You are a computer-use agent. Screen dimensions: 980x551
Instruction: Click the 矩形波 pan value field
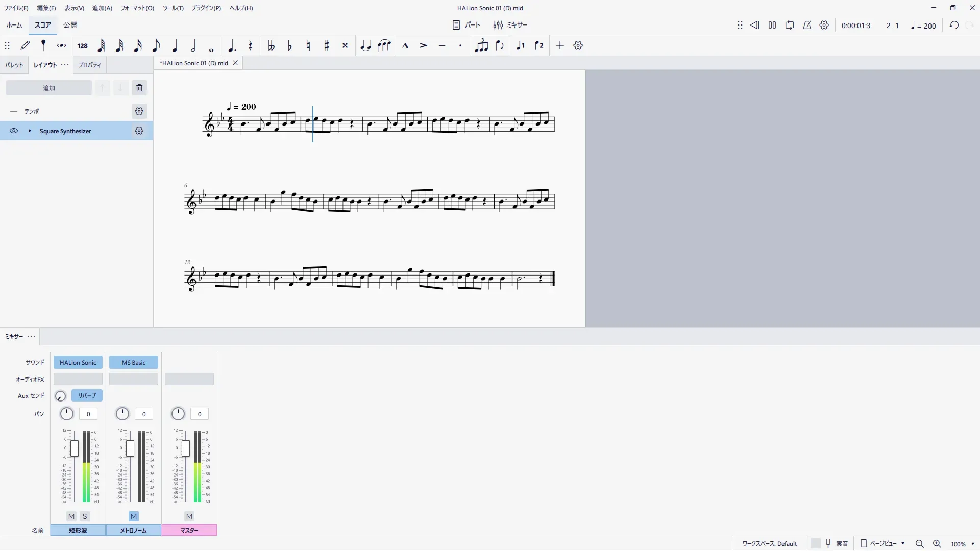click(x=88, y=414)
